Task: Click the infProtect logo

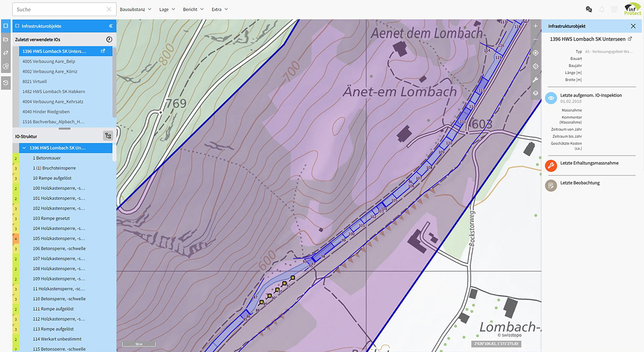Action: 632,9
